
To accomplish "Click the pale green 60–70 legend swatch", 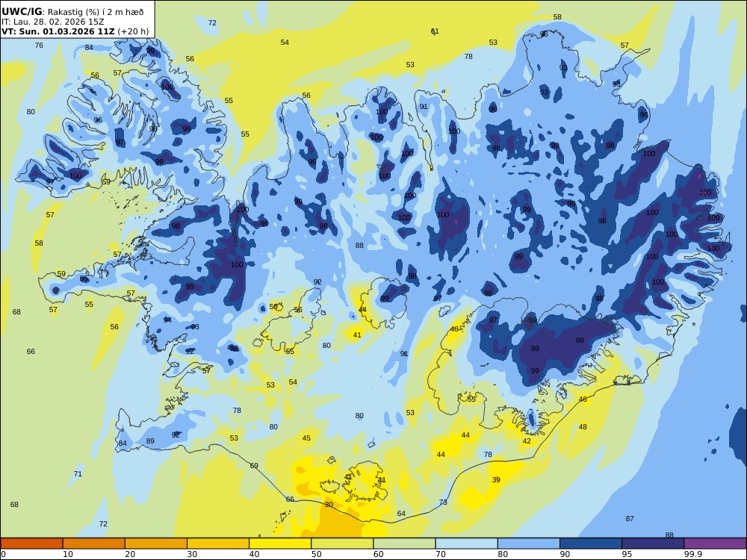I will click(x=404, y=544).
